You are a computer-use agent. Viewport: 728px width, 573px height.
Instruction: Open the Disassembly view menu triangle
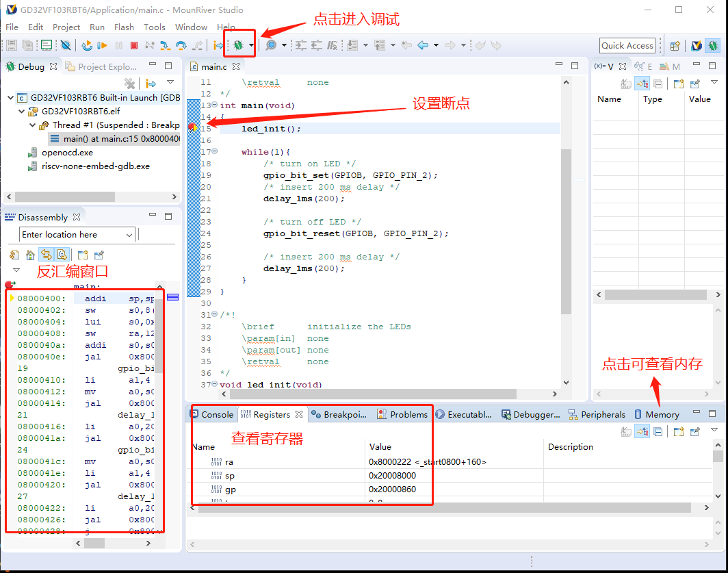[16, 270]
